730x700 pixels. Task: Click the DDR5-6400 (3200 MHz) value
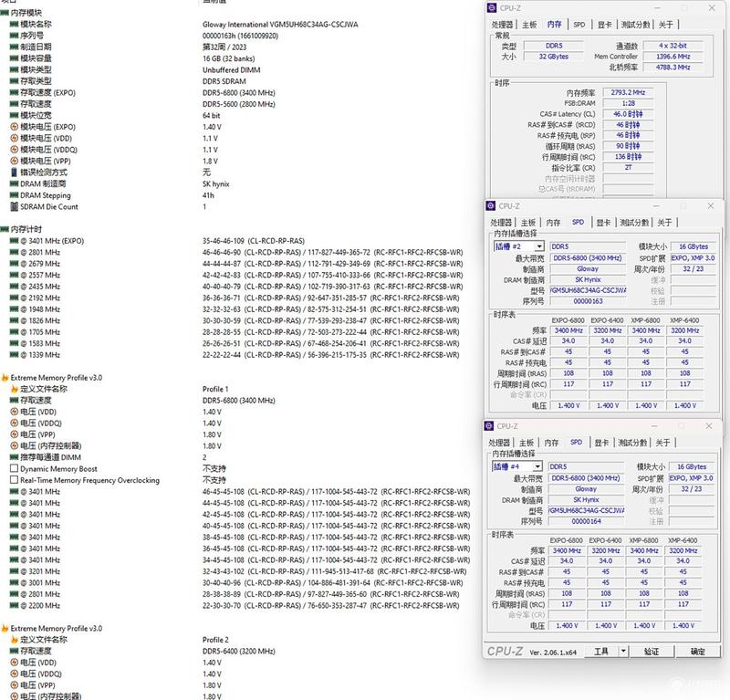pyautogui.click(x=239, y=651)
